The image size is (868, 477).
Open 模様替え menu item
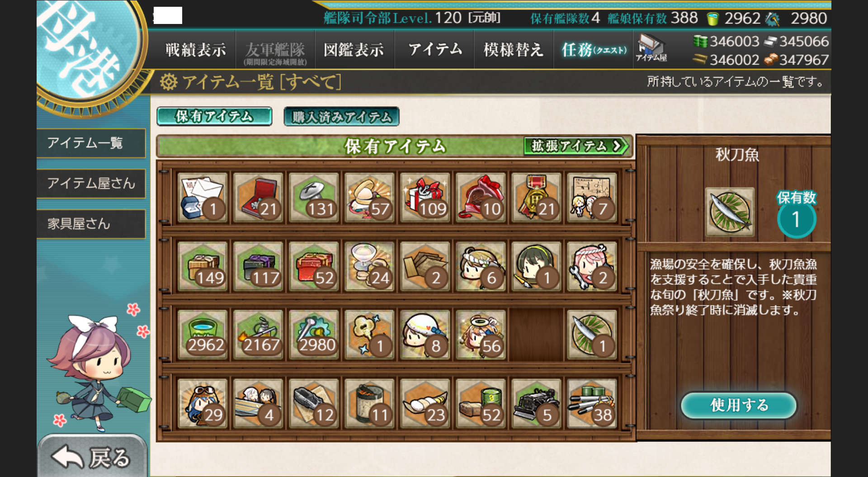coord(514,49)
